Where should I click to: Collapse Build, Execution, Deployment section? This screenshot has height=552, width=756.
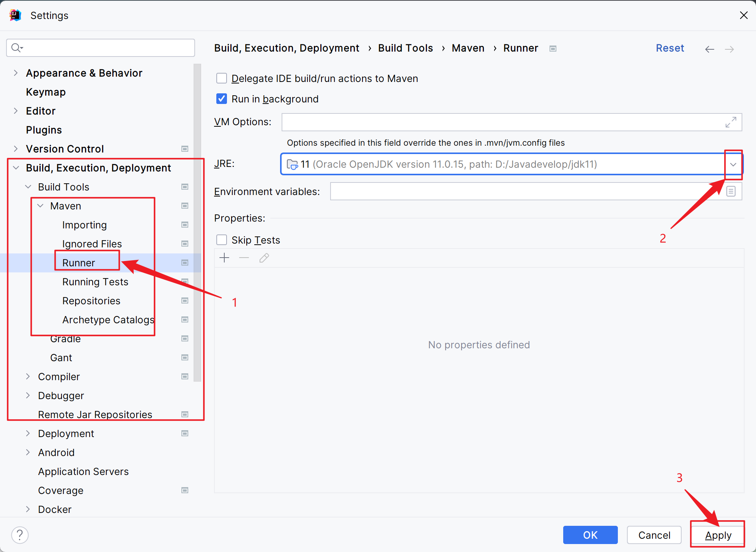pos(16,168)
